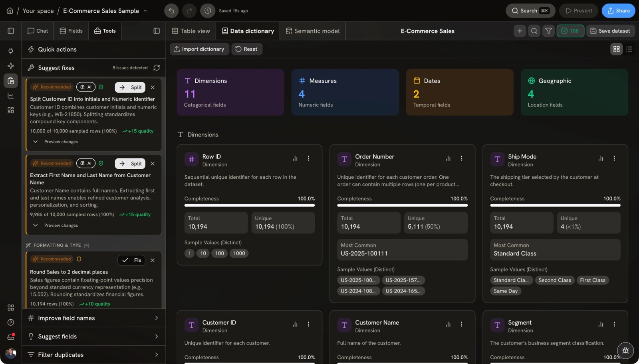639x364 pixels.
Task: Open the Semantic model tab
Action: (312, 31)
